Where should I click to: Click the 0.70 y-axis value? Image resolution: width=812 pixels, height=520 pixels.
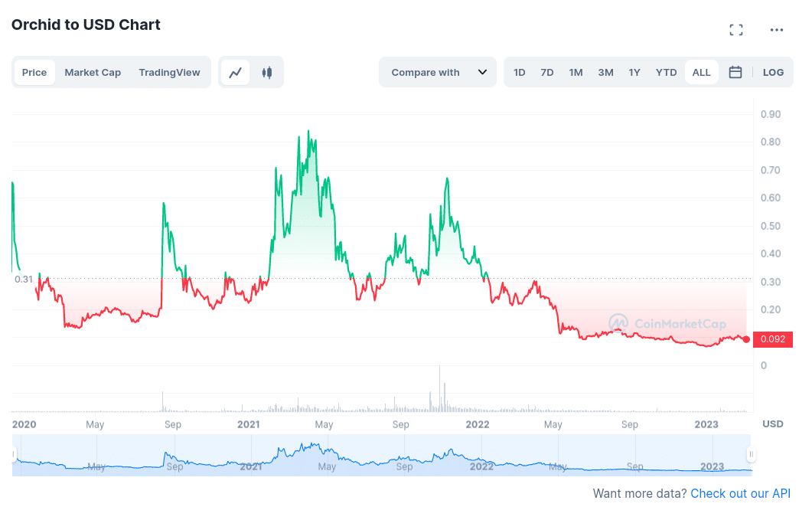pos(771,171)
